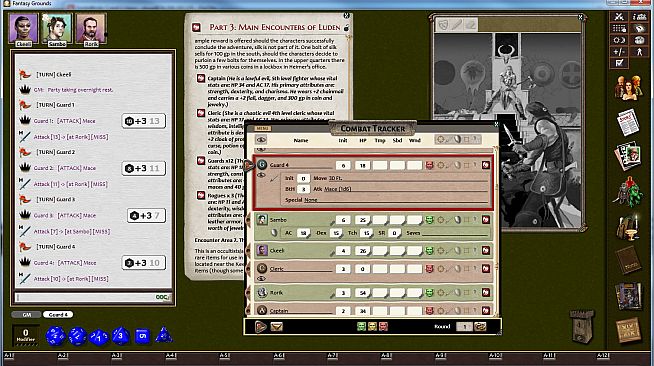The image size is (654, 366).
Task: Toggle targeting crosshair on Ckeeli's row
Action: (440, 251)
